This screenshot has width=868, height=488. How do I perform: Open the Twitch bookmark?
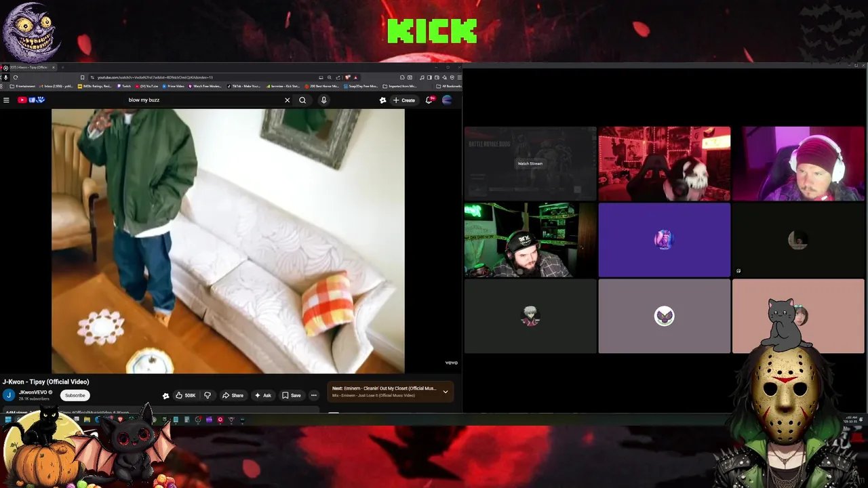coord(125,86)
